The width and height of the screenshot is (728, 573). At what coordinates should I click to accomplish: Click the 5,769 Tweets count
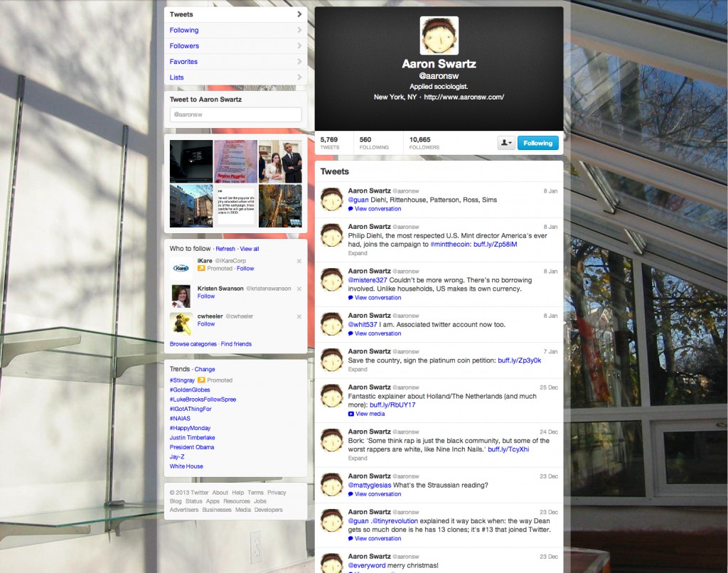[x=330, y=143]
